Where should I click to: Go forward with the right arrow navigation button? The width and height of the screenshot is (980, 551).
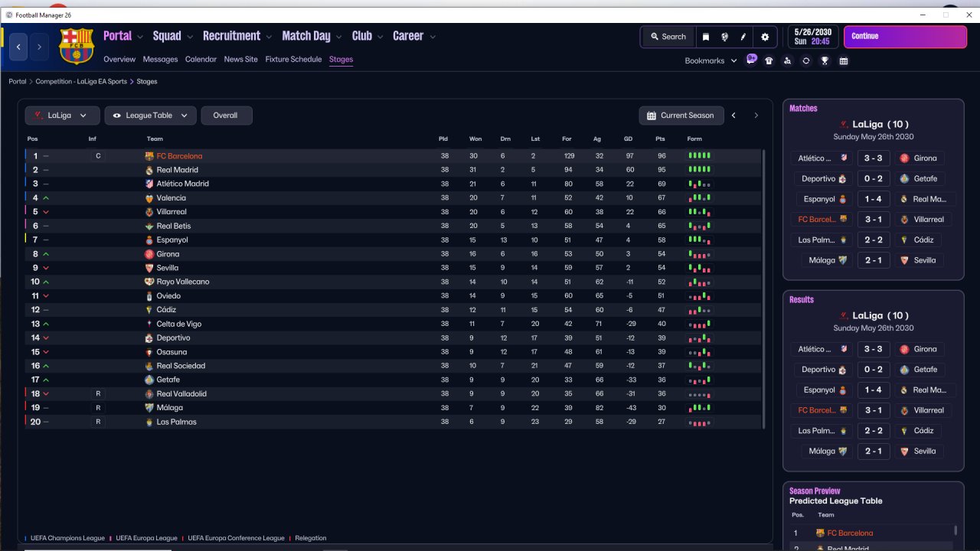[x=39, y=47]
